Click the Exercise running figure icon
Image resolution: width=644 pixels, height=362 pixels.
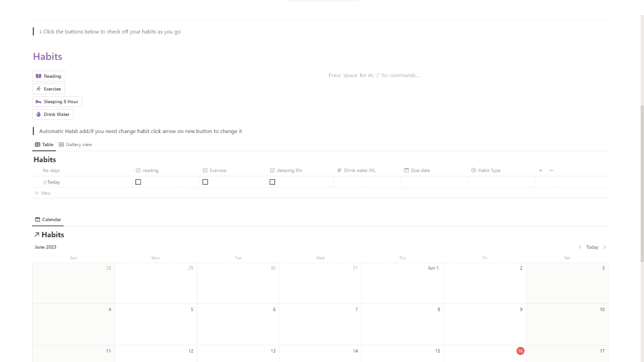39,89
